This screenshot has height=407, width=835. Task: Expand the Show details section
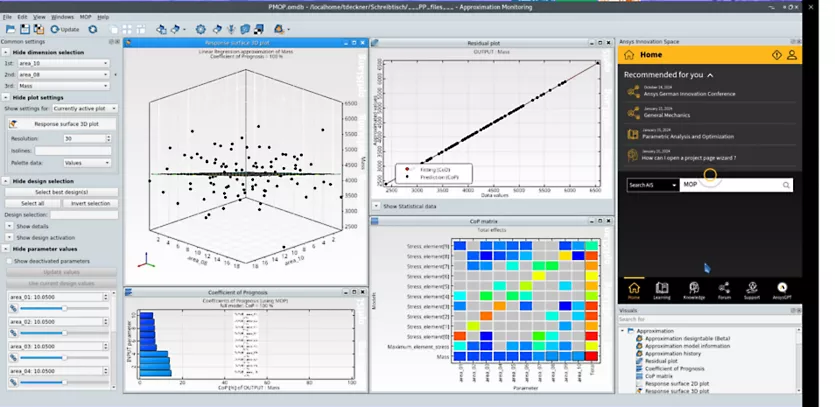point(11,226)
